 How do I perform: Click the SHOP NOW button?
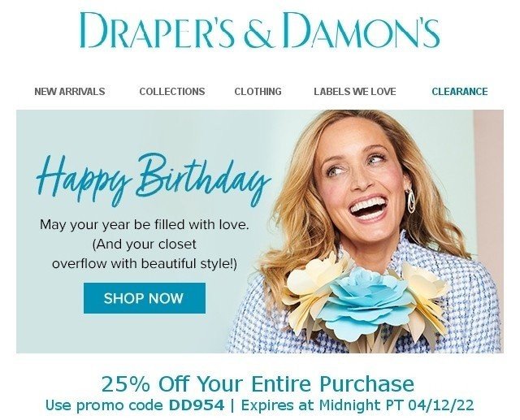[x=145, y=298]
